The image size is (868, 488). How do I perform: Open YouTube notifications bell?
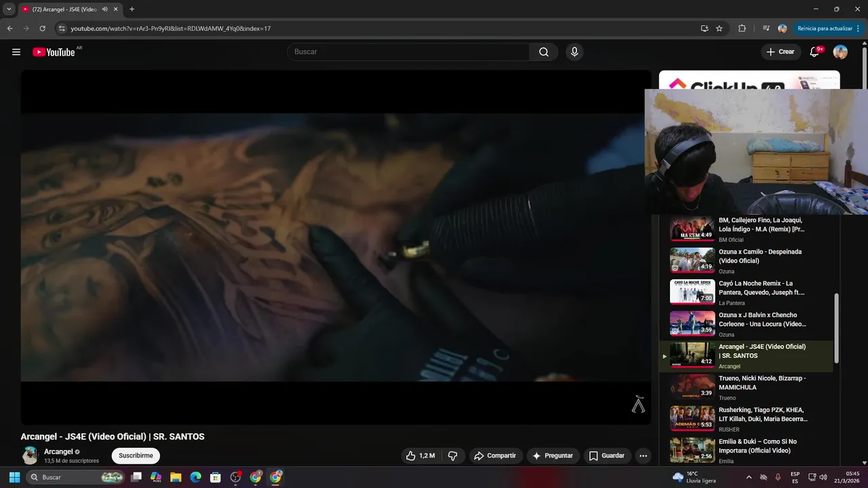[815, 52]
